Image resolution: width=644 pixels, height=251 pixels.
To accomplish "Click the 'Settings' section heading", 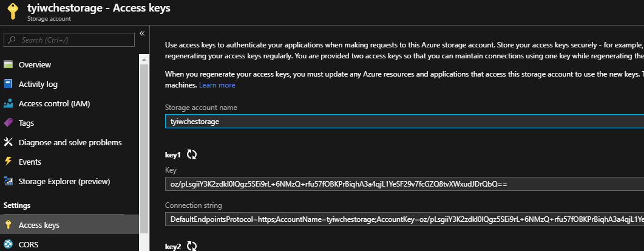I will [17, 205].
